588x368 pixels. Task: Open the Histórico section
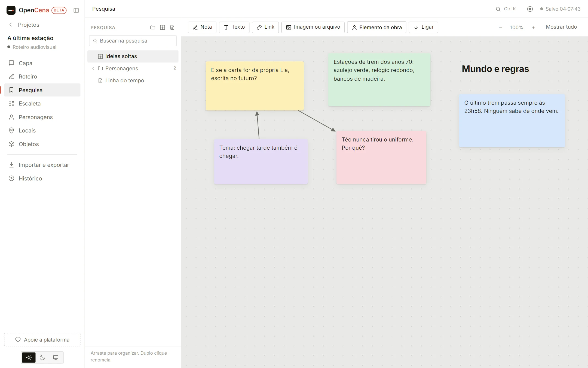coord(42,179)
